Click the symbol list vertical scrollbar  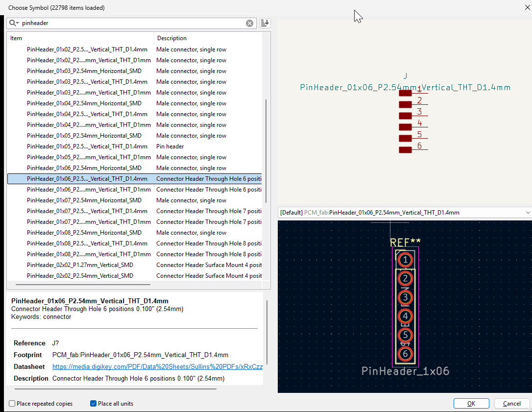pyautogui.click(x=266, y=151)
